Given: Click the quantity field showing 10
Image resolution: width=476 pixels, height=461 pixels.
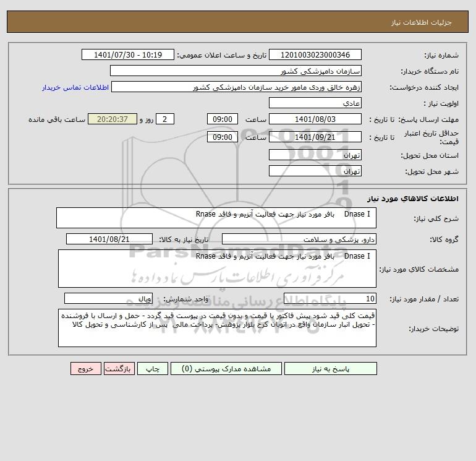Looking at the screenshot, I should (330, 298).
